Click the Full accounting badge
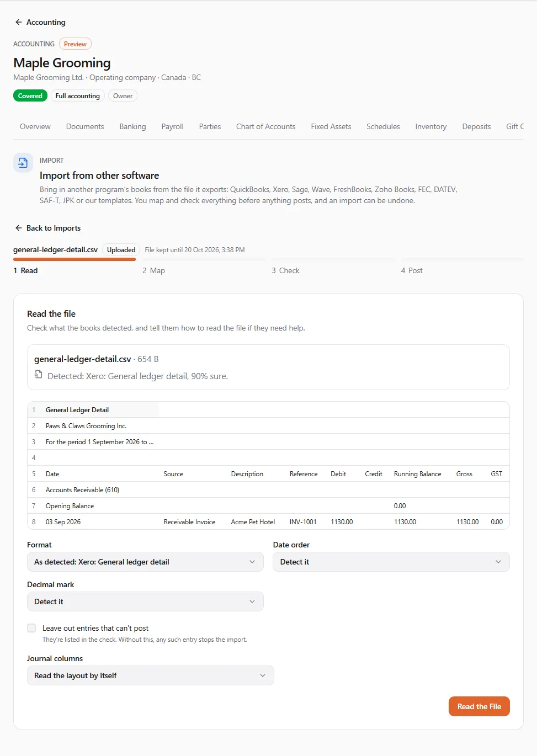Viewport: 537px width, 756px height. coord(78,96)
